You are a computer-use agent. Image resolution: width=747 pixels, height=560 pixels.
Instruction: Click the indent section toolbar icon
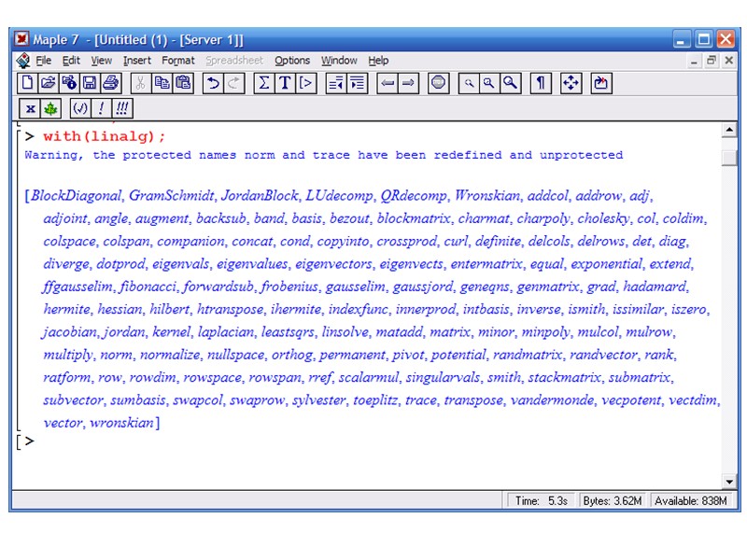click(357, 83)
